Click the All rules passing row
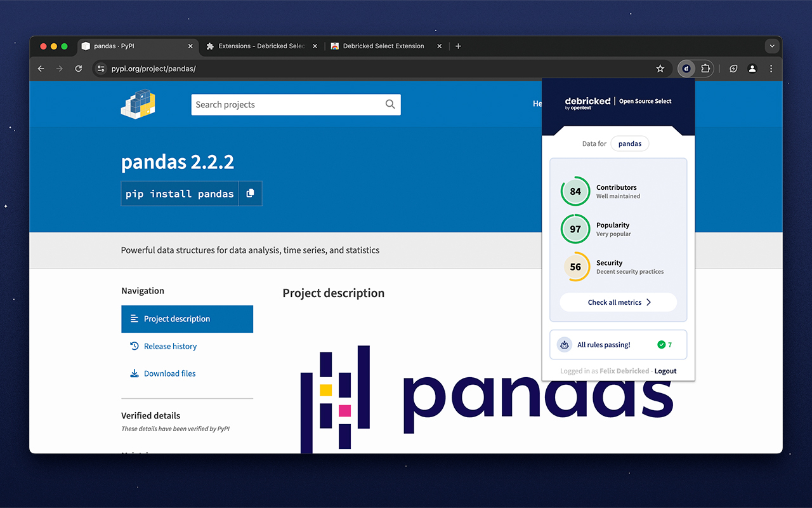812x508 pixels. tap(619, 345)
